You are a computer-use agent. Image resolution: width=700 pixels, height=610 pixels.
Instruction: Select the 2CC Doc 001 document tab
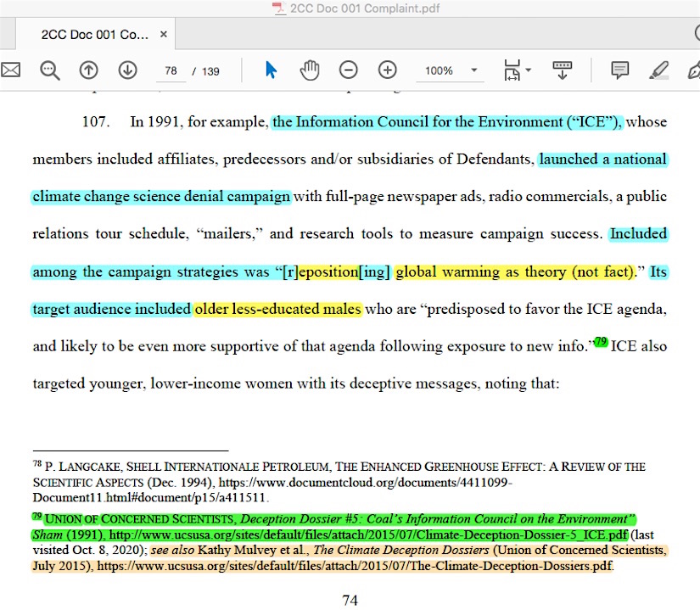pos(95,35)
